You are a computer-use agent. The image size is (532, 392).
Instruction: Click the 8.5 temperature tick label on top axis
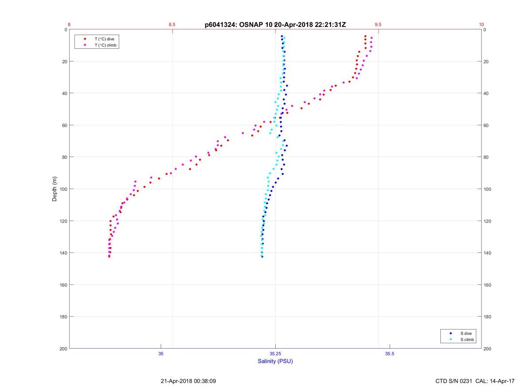pos(172,25)
